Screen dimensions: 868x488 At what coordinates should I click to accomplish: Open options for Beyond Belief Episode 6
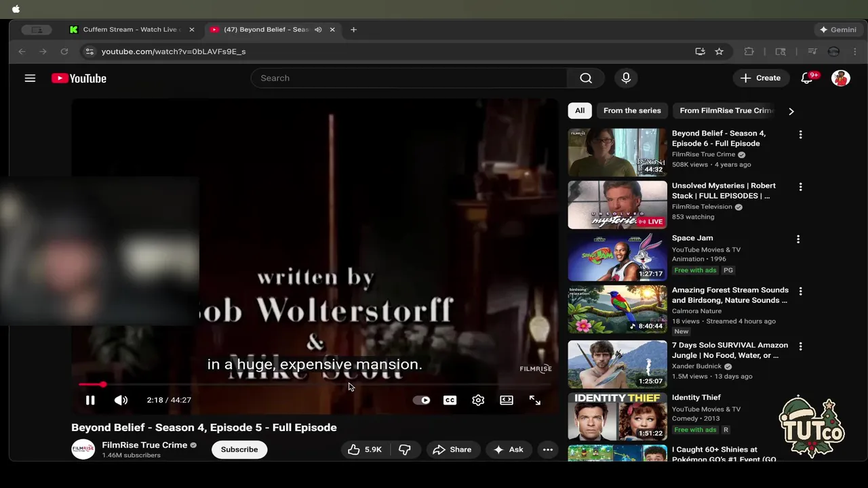800,135
